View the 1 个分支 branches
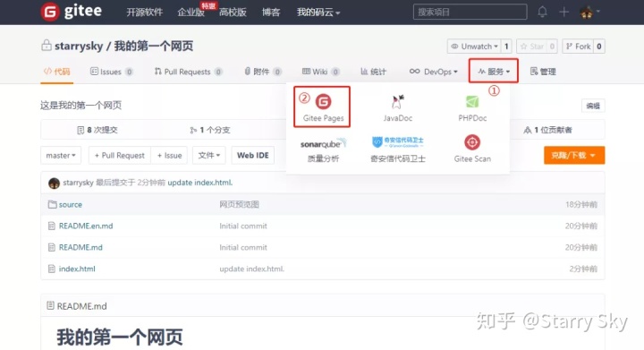 click(x=210, y=130)
